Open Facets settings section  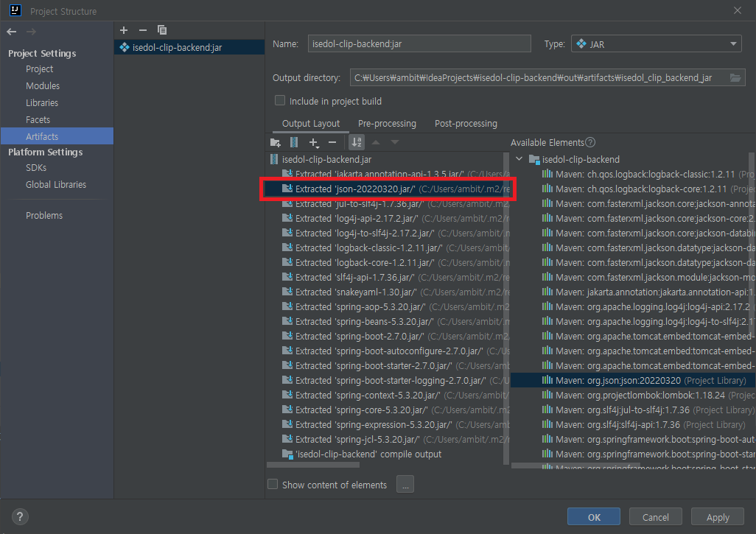point(38,119)
